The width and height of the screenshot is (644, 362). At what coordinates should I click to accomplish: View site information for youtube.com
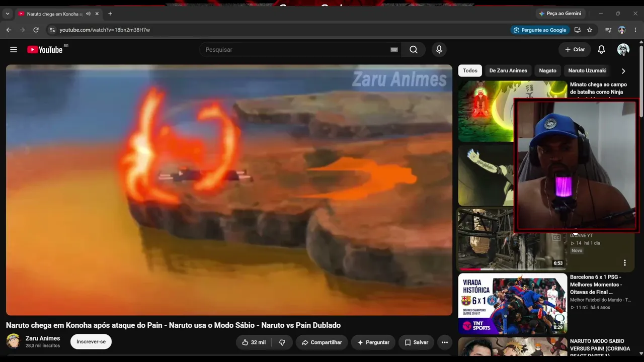point(52,30)
